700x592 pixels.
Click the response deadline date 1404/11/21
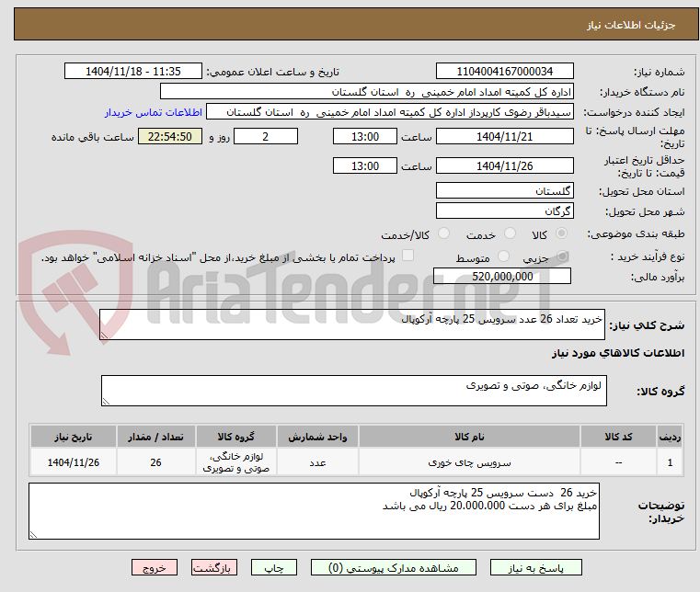pyautogui.click(x=504, y=137)
